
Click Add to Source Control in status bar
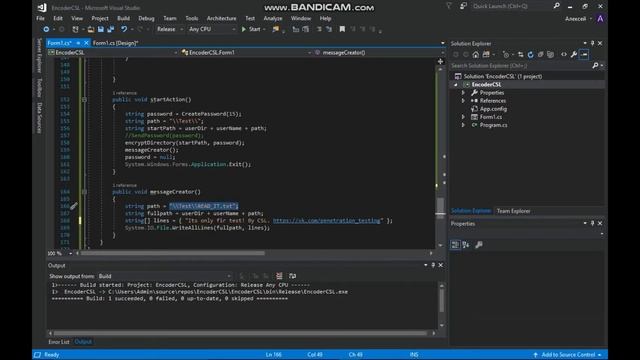tap(568, 355)
